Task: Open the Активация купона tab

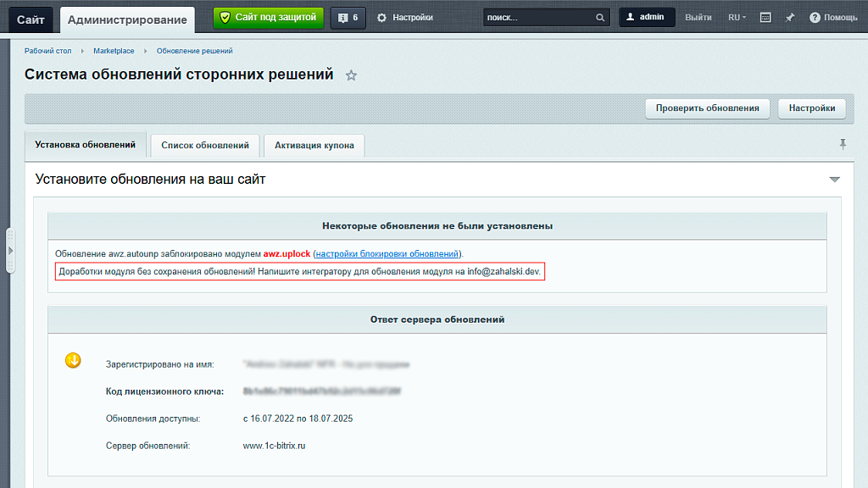Action: point(313,145)
